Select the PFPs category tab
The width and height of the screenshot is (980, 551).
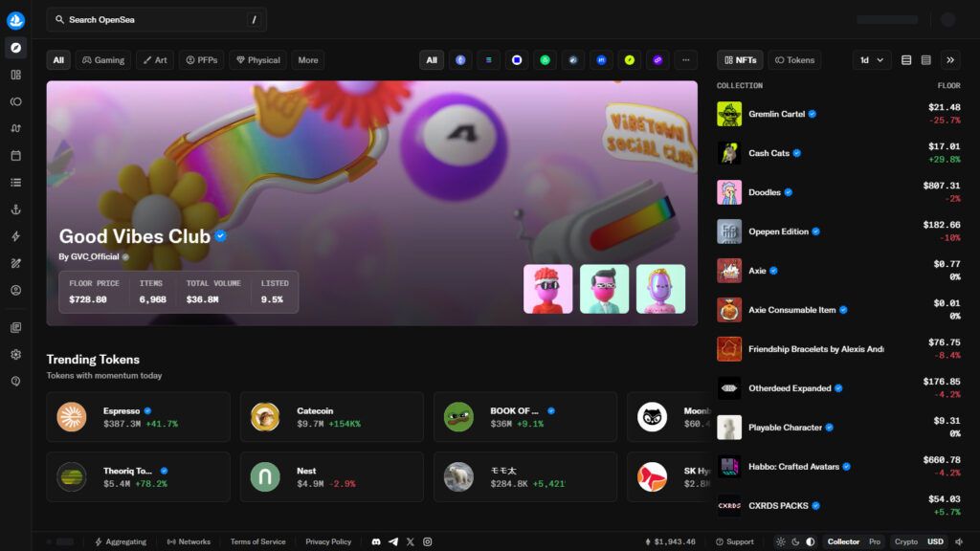202,60
